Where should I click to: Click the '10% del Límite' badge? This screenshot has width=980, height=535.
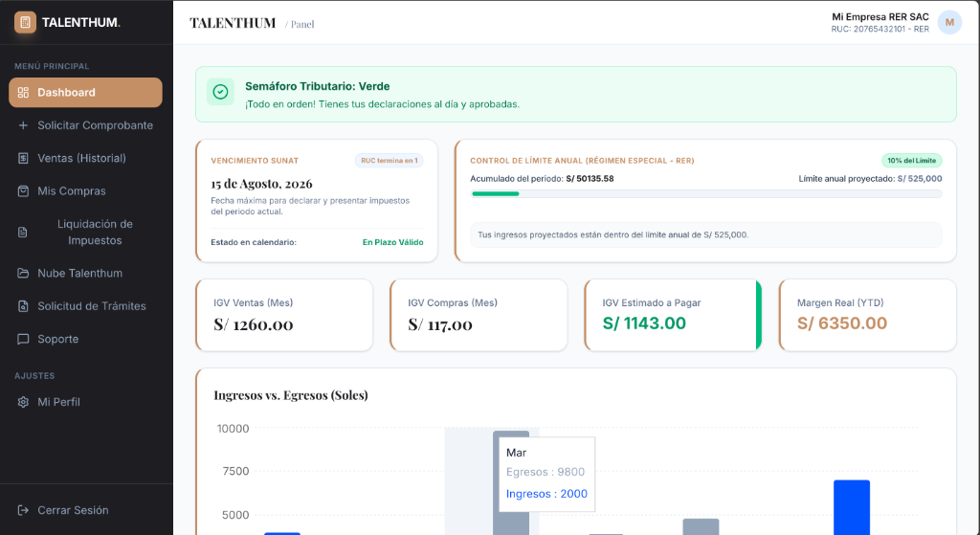click(912, 161)
